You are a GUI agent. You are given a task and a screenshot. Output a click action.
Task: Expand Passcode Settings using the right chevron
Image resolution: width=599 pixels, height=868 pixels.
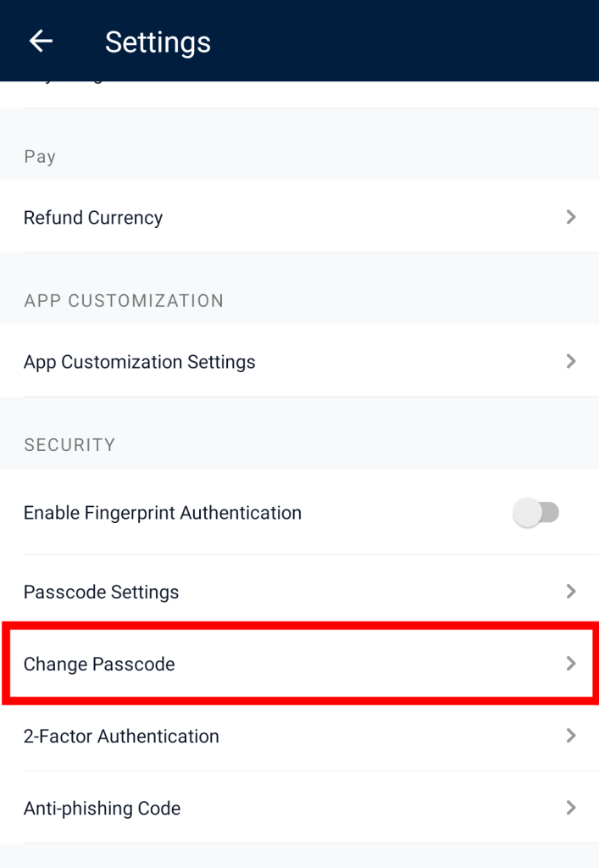coord(570,591)
